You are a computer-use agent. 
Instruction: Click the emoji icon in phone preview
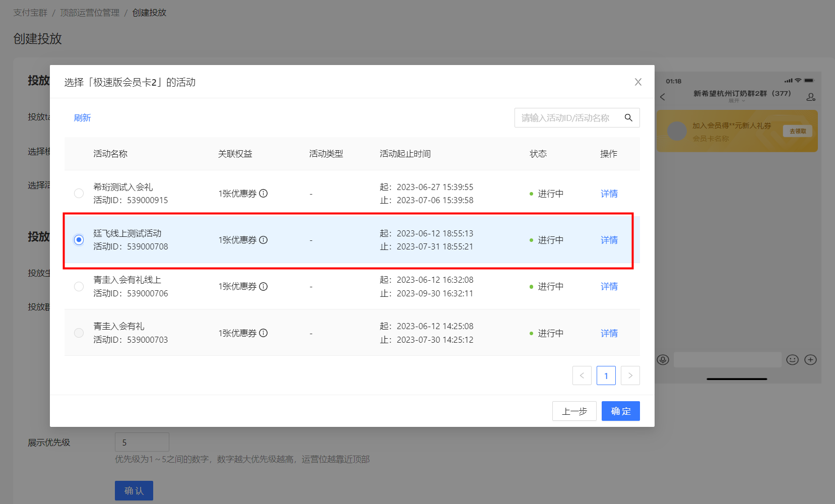click(x=792, y=360)
